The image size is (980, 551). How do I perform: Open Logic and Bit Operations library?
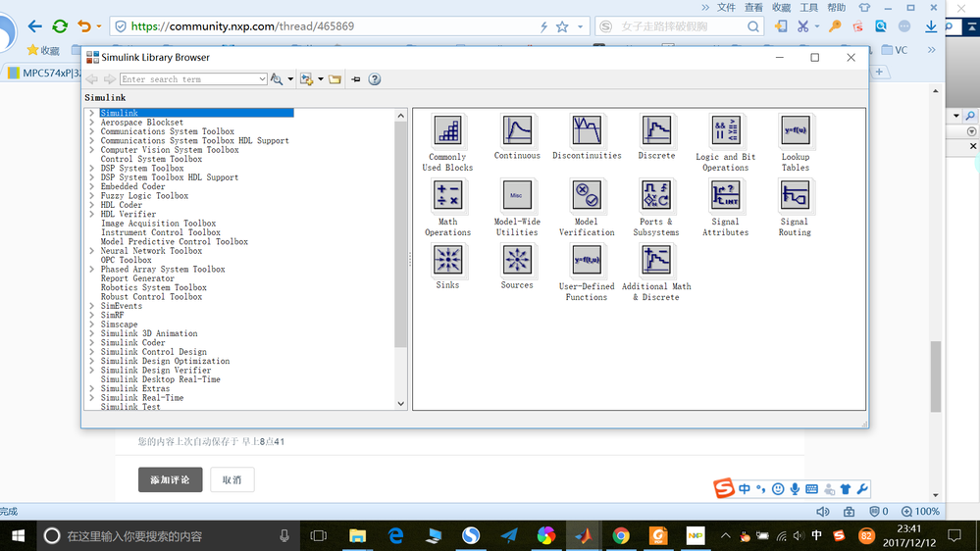[x=726, y=131]
